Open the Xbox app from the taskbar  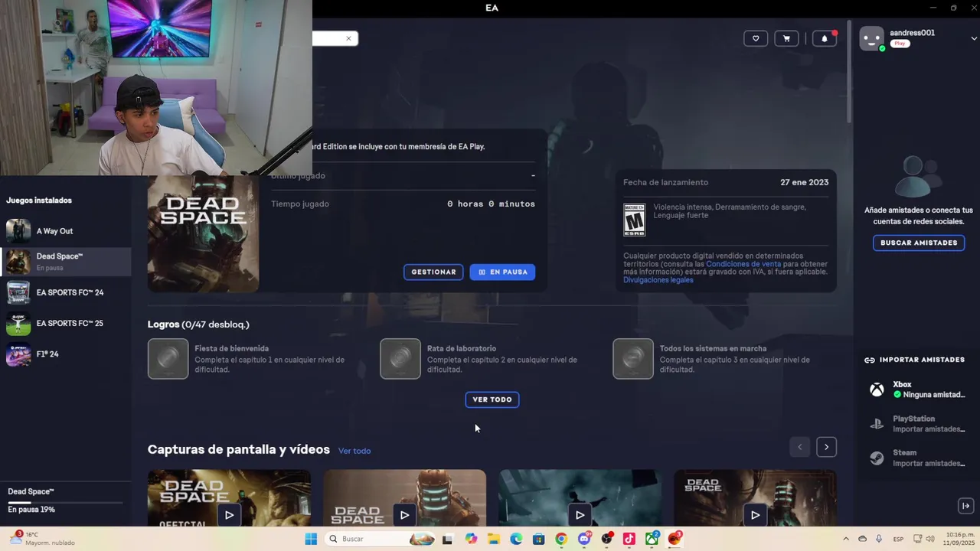[652, 539]
